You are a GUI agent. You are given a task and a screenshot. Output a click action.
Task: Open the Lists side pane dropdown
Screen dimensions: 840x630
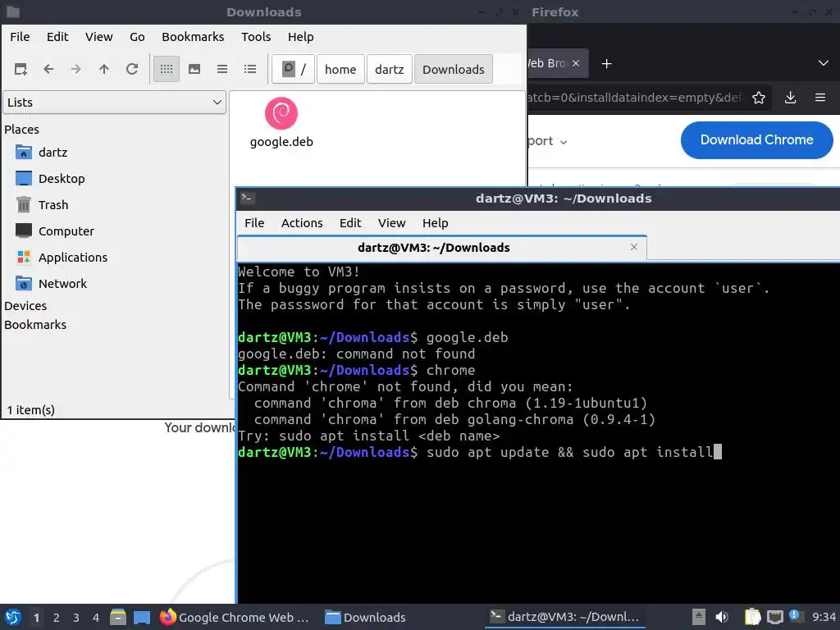pos(114,103)
